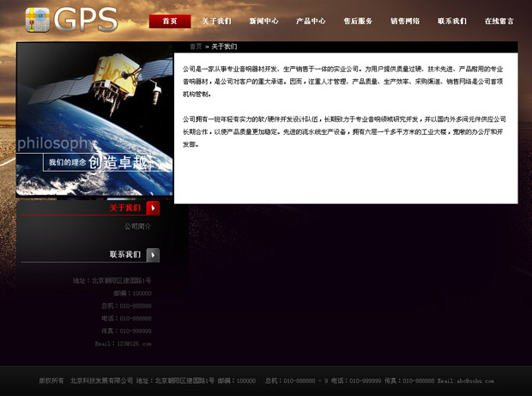Image resolution: width=532 pixels, height=396 pixels.
Task: Click 关于我们 in the breadcrumb trail
Action: tap(225, 46)
